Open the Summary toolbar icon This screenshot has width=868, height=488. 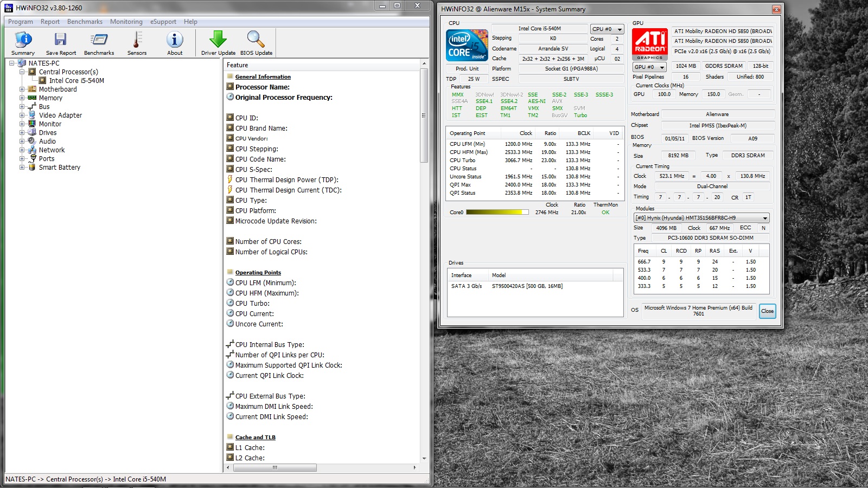point(23,40)
